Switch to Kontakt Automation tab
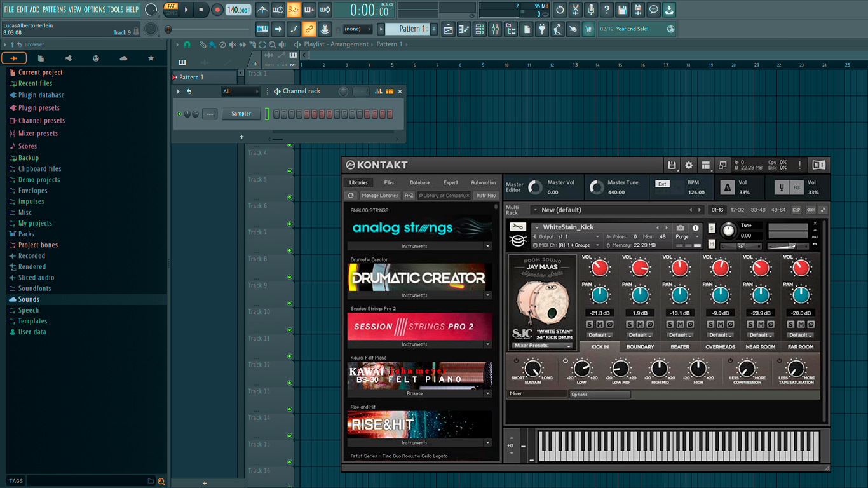This screenshot has height=488, width=868. (x=483, y=182)
